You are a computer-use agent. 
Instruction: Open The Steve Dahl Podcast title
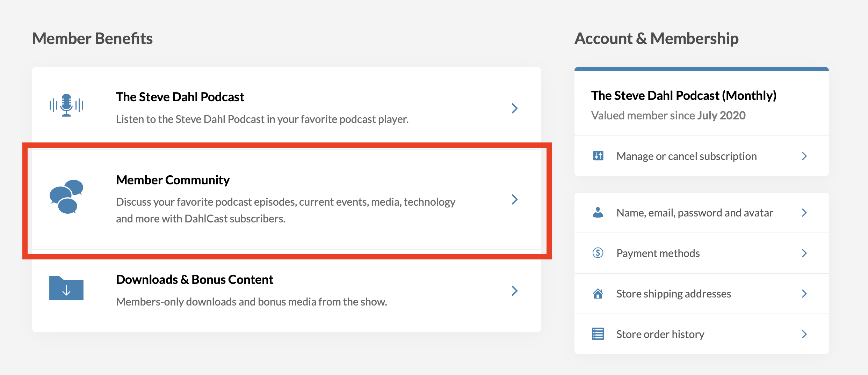[180, 97]
